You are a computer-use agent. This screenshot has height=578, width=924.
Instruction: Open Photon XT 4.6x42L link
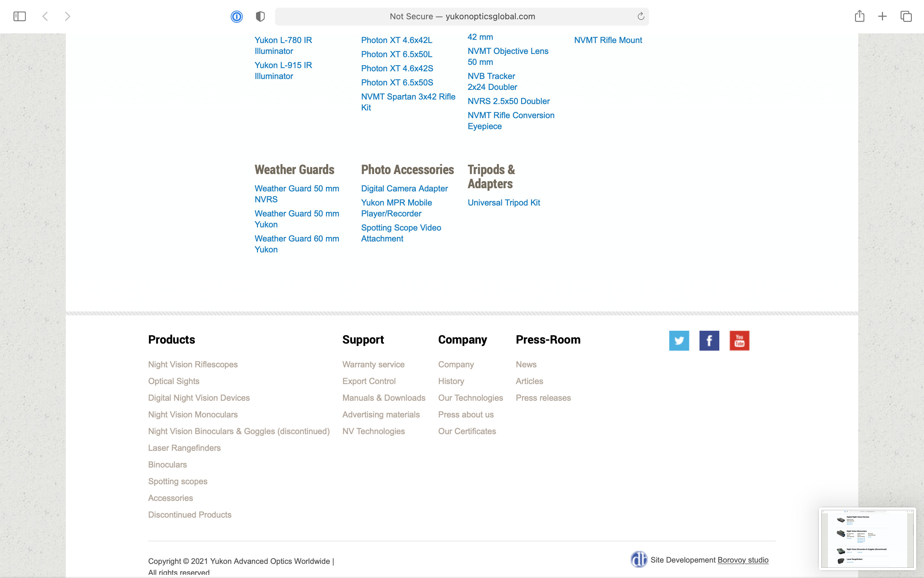(397, 40)
